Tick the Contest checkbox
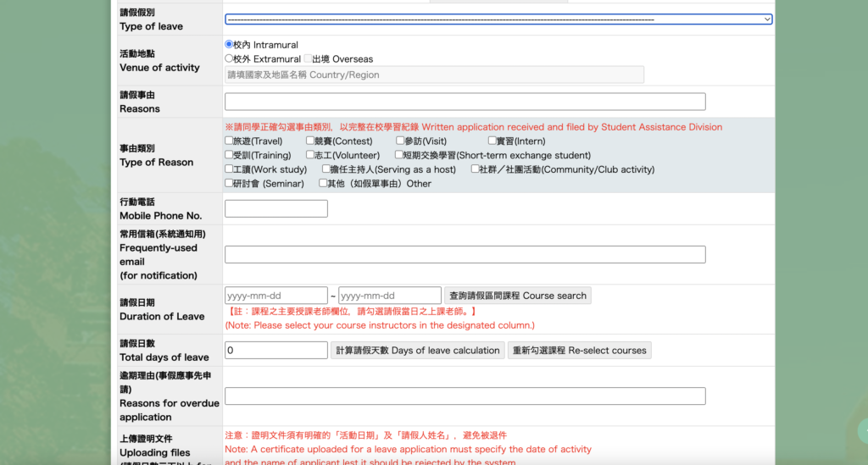Image resolution: width=868 pixels, height=465 pixels. click(310, 141)
